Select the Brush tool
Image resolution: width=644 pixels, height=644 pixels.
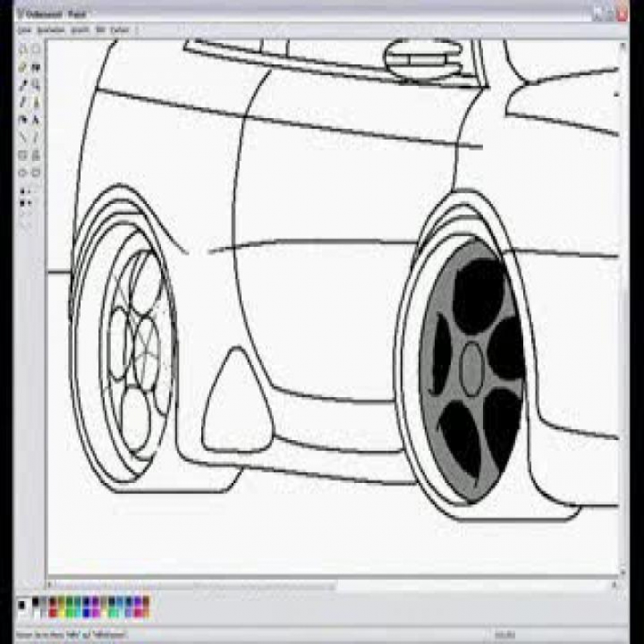point(36,102)
